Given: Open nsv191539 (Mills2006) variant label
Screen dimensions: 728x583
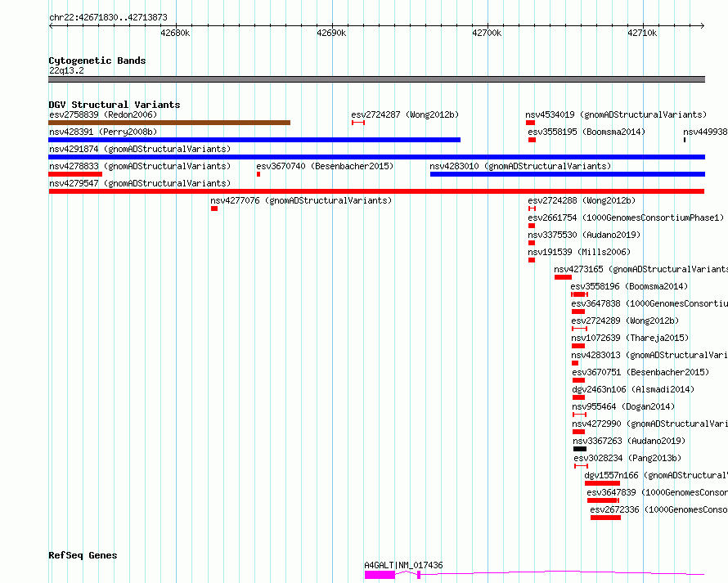Looking at the screenshot, I should pyautogui.click(x=579, y=252).
